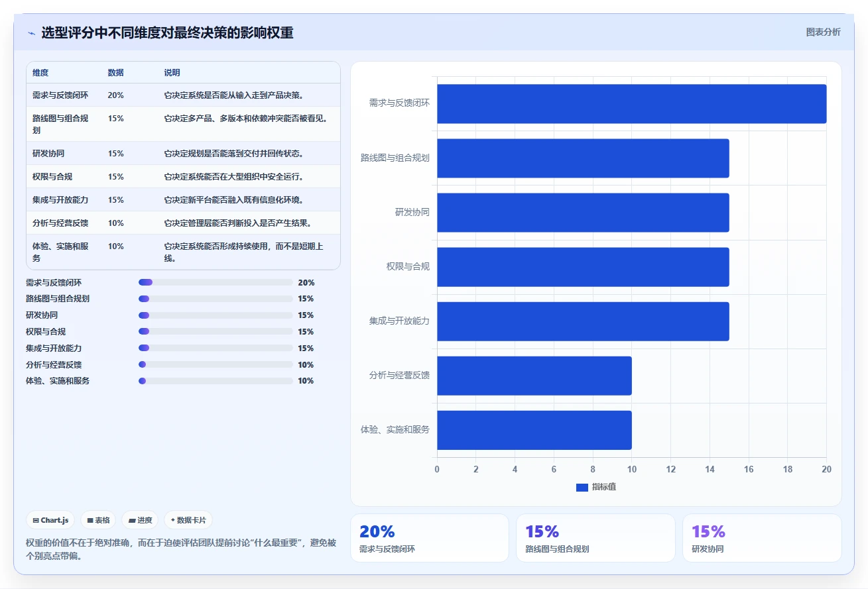Screen dimensions: 868x589
Task: Click the 需求与反馈闭环 chart axis label
Action: point(399,103)
